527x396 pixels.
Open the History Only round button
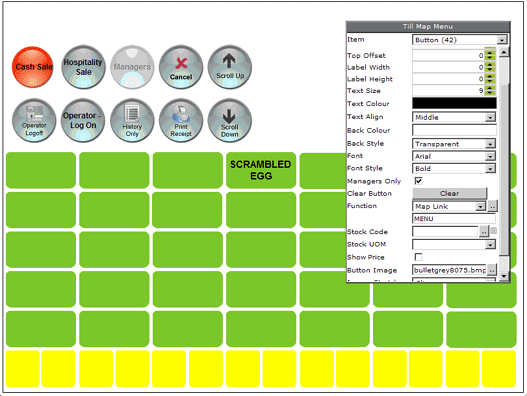(x=132, y=120)
